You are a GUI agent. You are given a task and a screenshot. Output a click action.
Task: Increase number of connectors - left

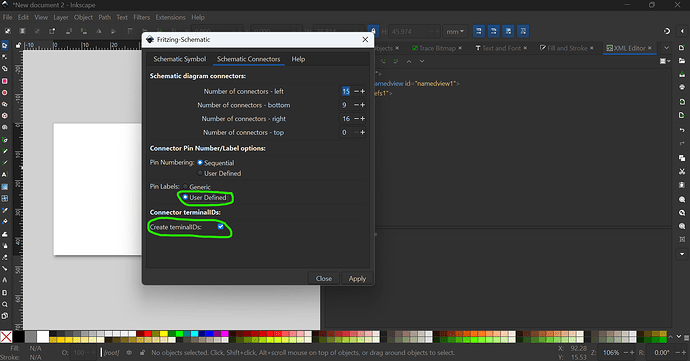(x=363, y=91)
